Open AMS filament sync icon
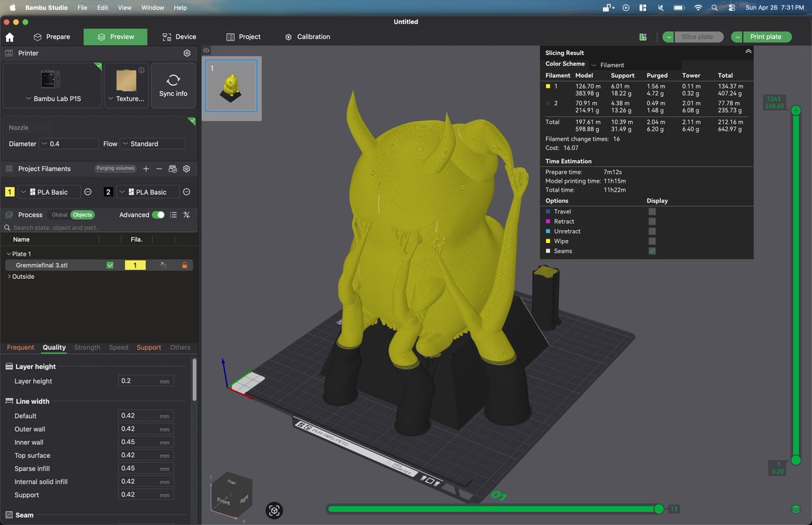 click(173, 168)
